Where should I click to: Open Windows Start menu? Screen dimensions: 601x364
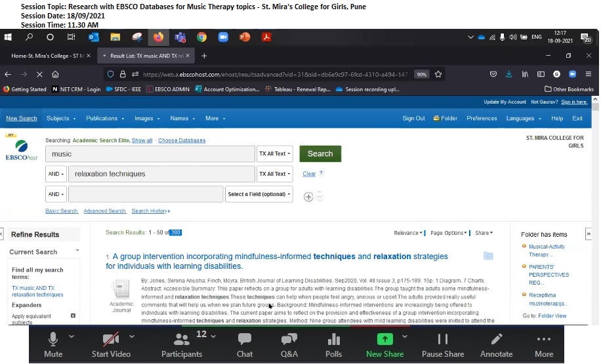[8, 37]
